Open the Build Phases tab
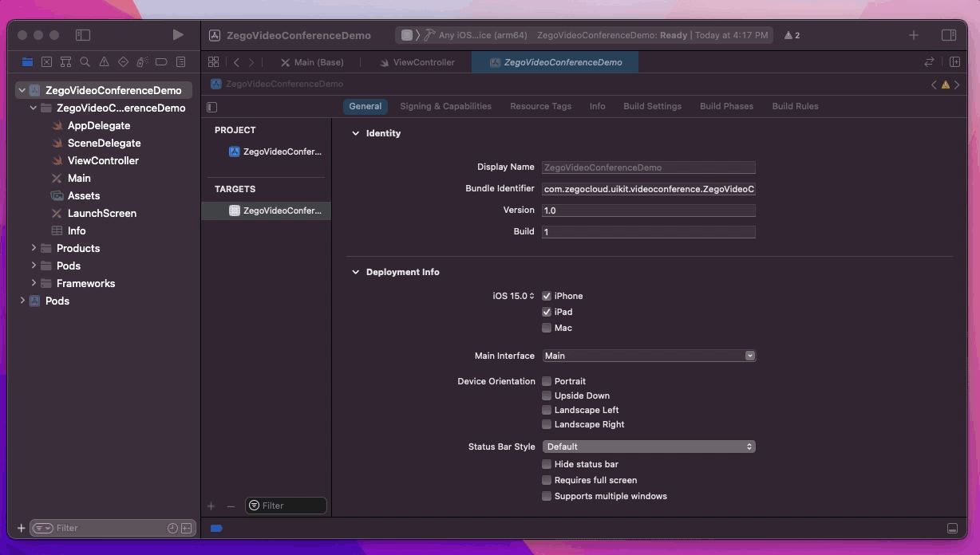This screenshot has height=555, width=980. click(726, 106)
